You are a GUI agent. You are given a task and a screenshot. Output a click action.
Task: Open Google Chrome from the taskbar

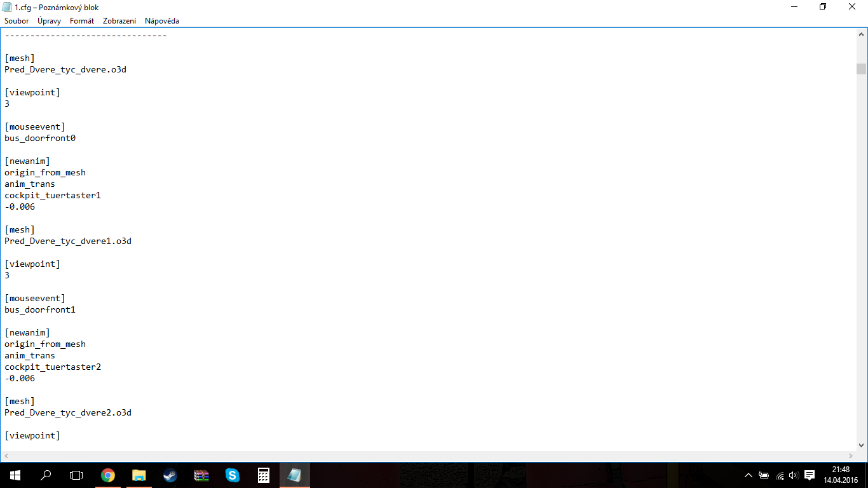point(108,475)
